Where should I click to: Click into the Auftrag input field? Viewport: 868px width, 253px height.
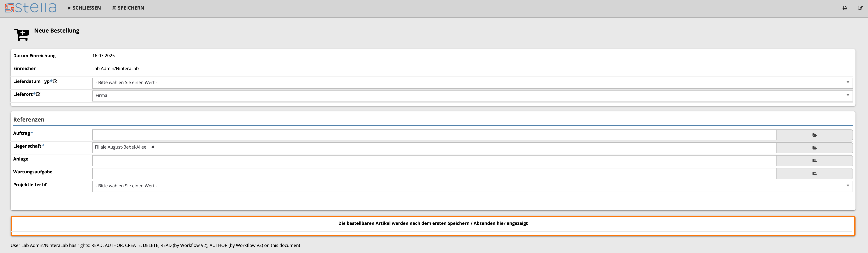[x=434, y=135]
